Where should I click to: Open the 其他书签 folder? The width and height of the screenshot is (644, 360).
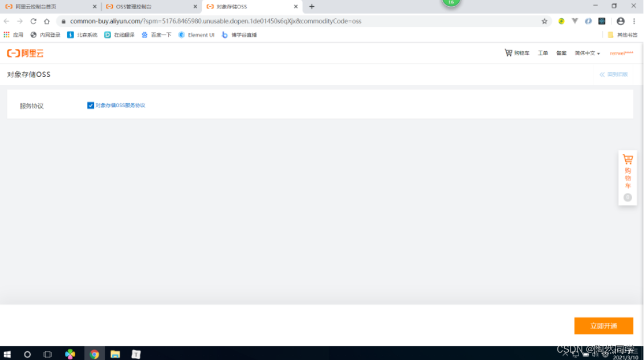(x=622, y=35)
